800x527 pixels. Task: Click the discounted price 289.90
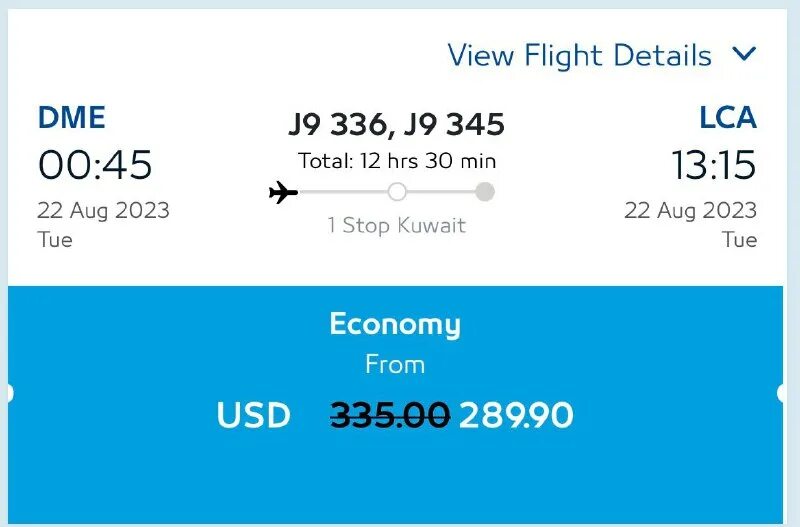tap(516, 414)
